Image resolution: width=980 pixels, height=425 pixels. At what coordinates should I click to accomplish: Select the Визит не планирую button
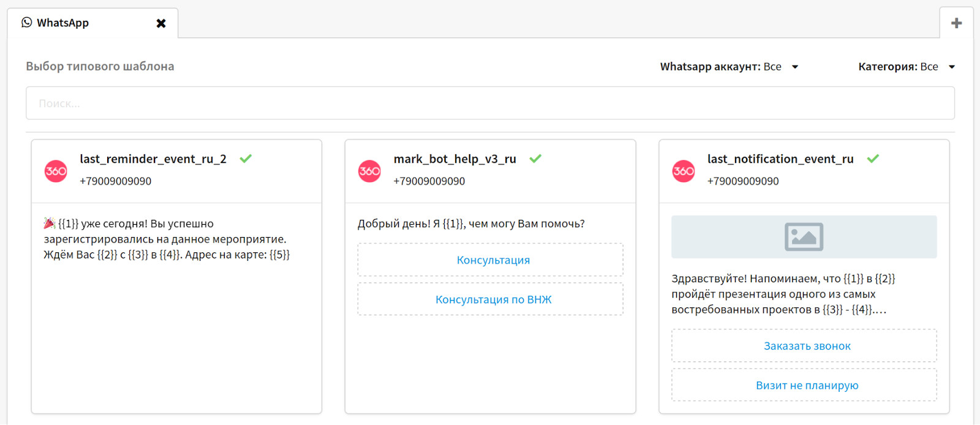[x=807, y=385]
